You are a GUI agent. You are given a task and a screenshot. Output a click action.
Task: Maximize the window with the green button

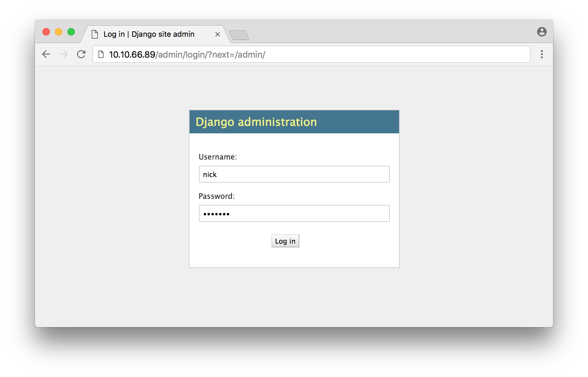point(71,32)
